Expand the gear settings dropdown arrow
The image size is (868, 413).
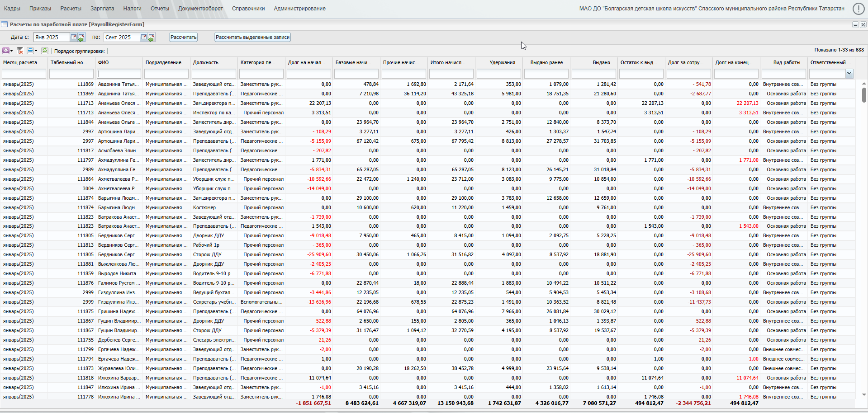pos(12,51)
